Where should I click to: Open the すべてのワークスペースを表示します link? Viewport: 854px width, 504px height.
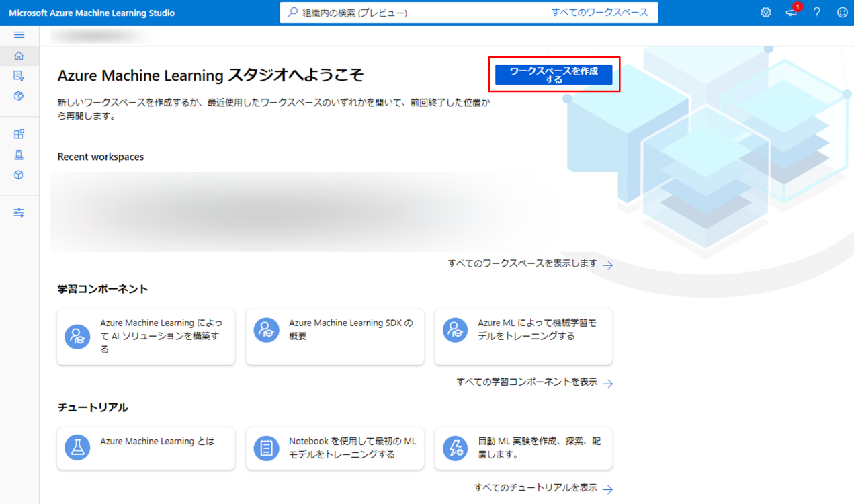523,263
